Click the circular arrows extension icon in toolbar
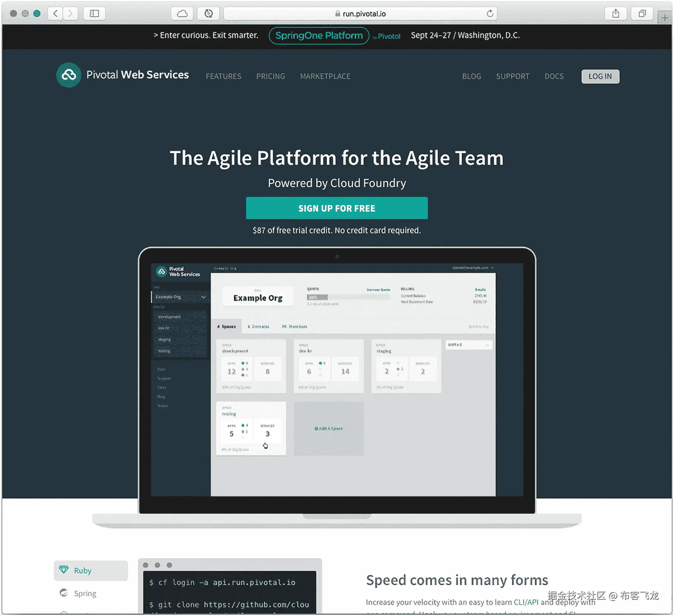Screen dimensions: 674x616 [x=209, y=14]
